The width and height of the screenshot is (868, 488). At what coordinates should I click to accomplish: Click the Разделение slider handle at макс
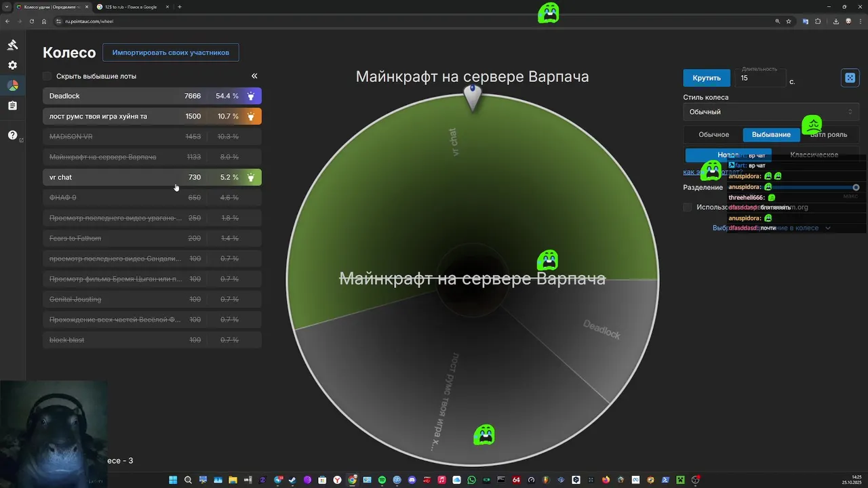pyautogui.click(x=856, y=187)
